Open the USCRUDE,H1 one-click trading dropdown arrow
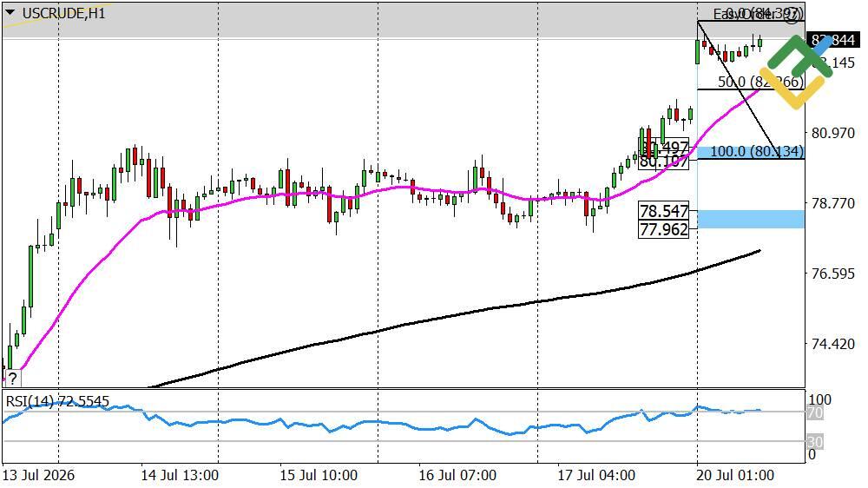This screenshot has width=868, height=488. pyautogui.click(x=10, y=13)
